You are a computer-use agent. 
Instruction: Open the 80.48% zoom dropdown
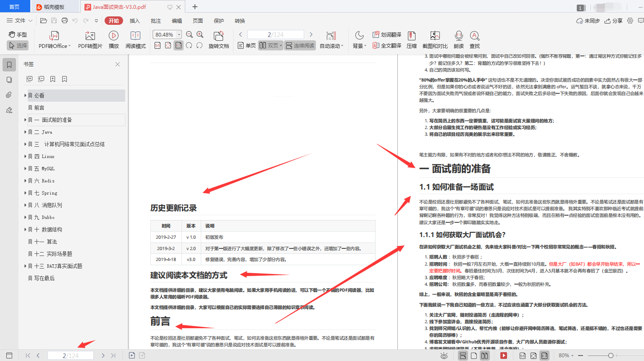[179, 34]
